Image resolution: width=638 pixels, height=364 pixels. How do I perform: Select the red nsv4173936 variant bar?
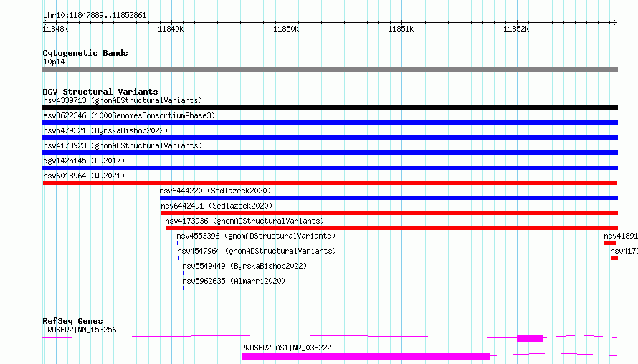pyautogui.click(x=392, y=228)
